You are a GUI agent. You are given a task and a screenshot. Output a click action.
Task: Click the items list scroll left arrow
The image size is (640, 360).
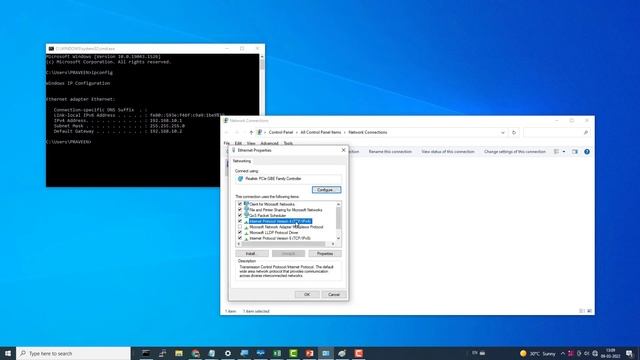(239, 244)
